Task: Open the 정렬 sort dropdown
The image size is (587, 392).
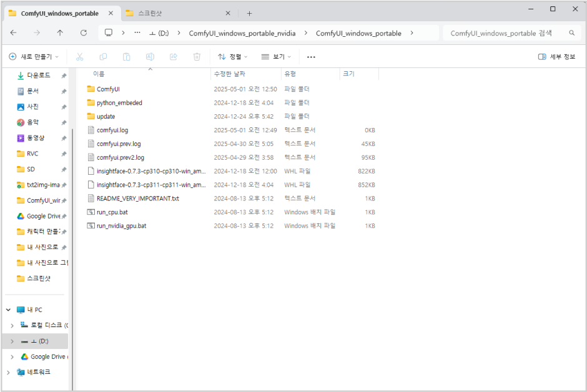Action: coord(232,57)
